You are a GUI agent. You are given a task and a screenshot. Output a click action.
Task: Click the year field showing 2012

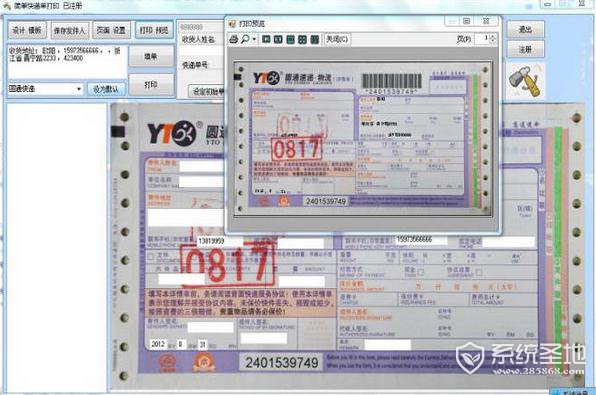point(158,344)
